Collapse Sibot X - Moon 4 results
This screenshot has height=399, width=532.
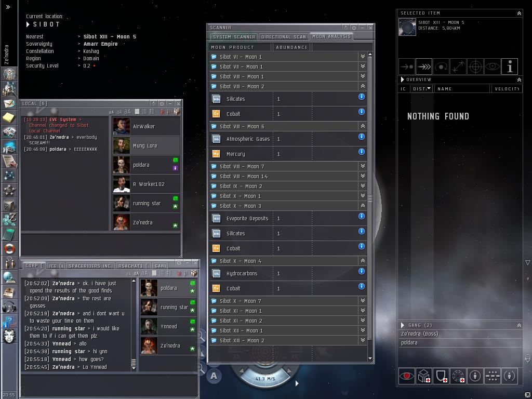pyautogui.click(x=363, y=261)
